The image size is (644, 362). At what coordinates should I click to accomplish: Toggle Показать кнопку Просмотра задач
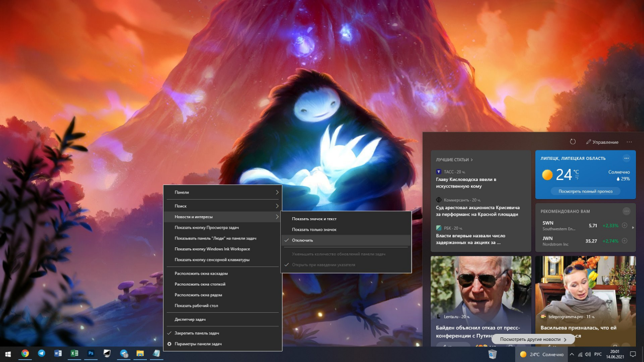[x=223, y=228]
